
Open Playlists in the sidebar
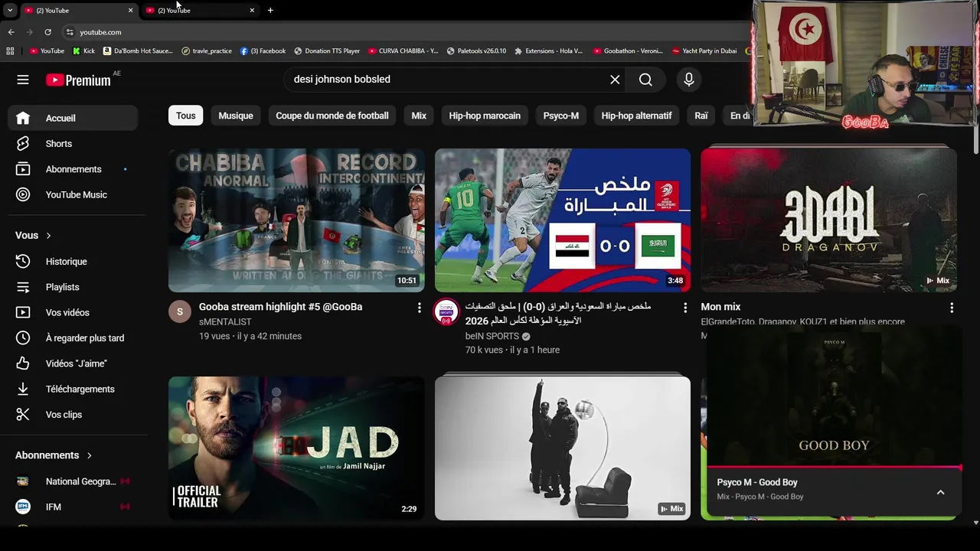coord(73,287)
